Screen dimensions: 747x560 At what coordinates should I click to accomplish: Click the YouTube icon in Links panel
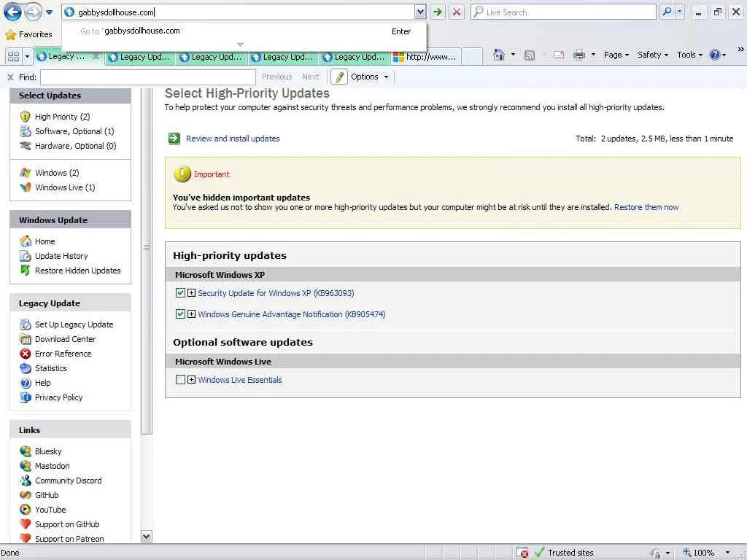[x=26, y=510]
